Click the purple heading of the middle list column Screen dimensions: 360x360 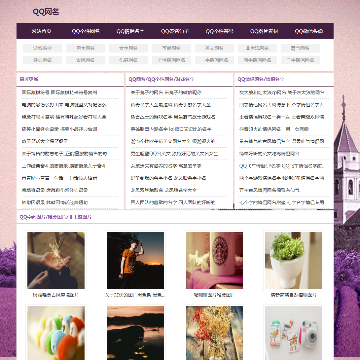(x=161, y=79)
